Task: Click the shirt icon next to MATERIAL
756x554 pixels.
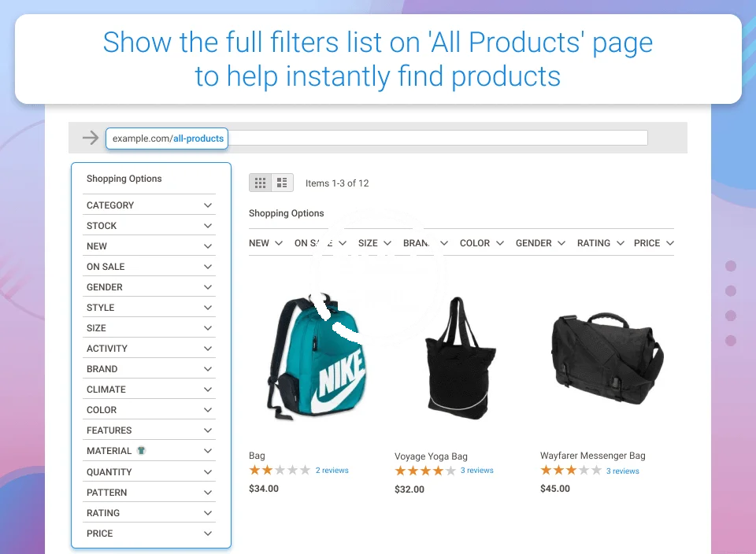Action: [141, 450]
